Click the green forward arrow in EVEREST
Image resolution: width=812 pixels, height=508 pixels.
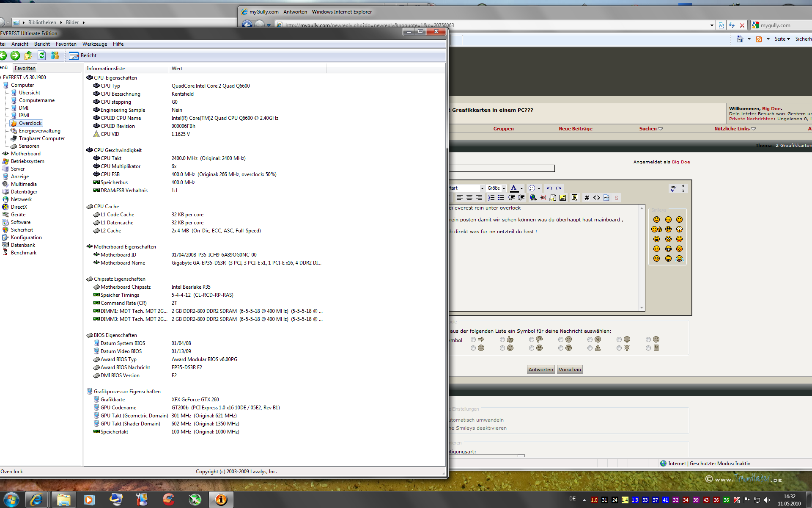[15, 55]
